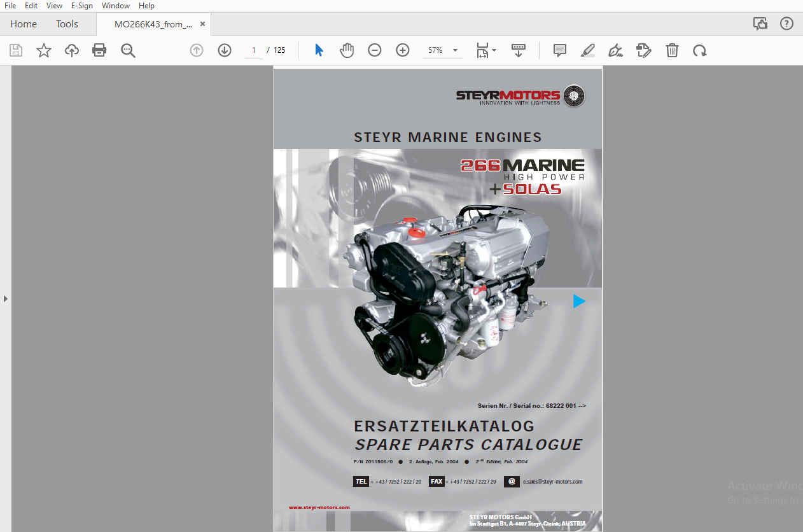Click the upload to cloud icon
The height and width of the screenshot is (532, 803).
[72, 50]
